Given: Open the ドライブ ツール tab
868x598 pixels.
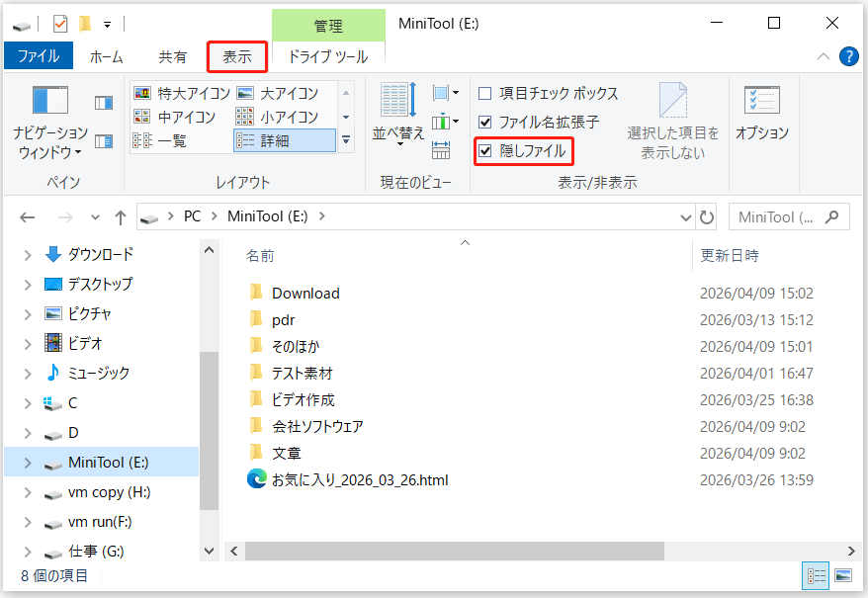Looking at the screenshot, I should pos(328,56).
